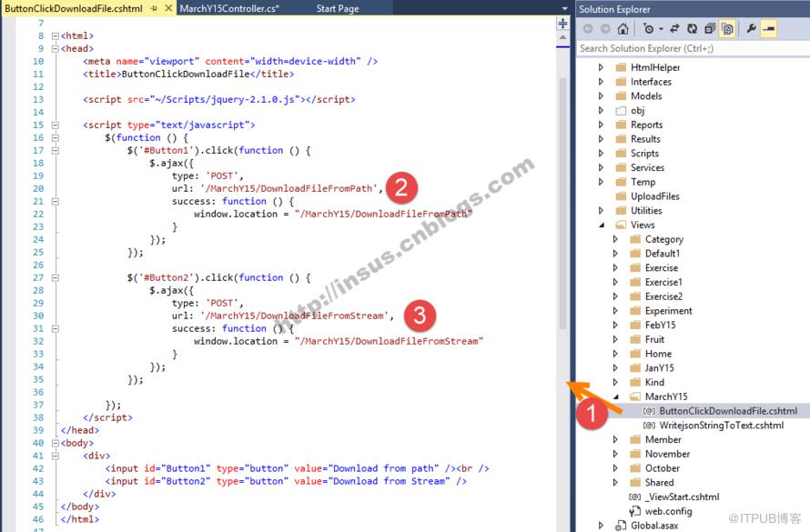Select the Scripts folder
810x532 pixels.
tap(644, 154)
